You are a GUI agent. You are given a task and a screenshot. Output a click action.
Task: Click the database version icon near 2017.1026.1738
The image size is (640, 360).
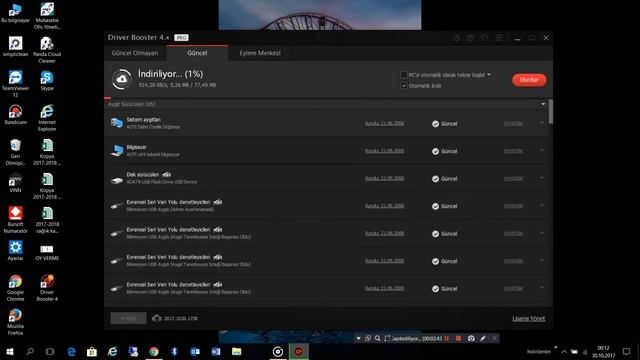pyautogui.click(x=157, y=318)
